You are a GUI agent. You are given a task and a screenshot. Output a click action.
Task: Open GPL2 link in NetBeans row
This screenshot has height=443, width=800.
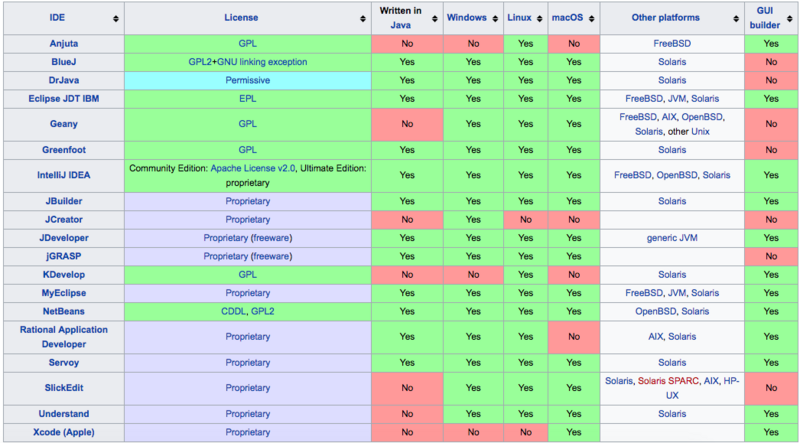(x=263, y=311)
